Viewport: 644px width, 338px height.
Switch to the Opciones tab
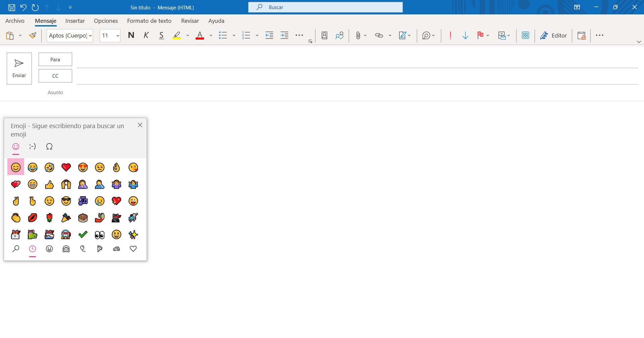(x=106, y=21)
